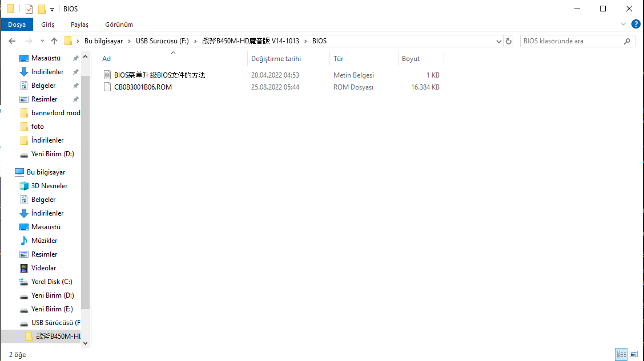Image resolution: width=644 pixels, height=361 pixels.
Task: Click the Properties quick access icon
Action: click(x=29, y=9)
